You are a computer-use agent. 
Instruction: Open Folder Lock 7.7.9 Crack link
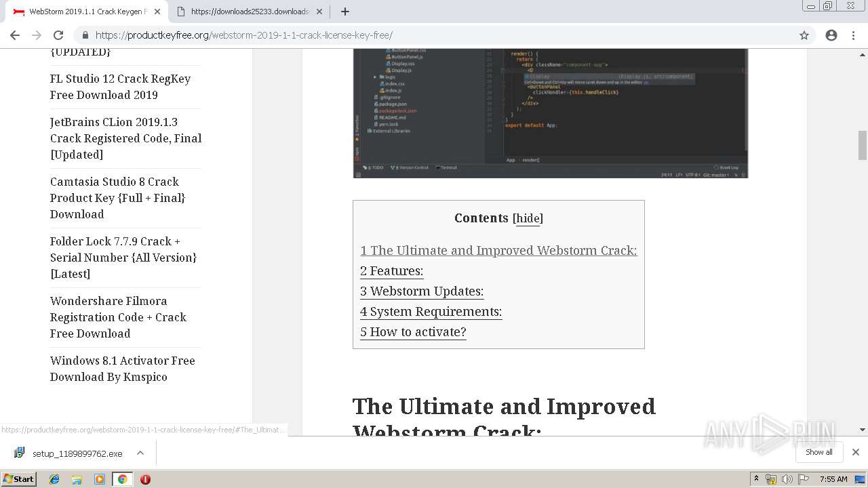[x=123, y=258]
